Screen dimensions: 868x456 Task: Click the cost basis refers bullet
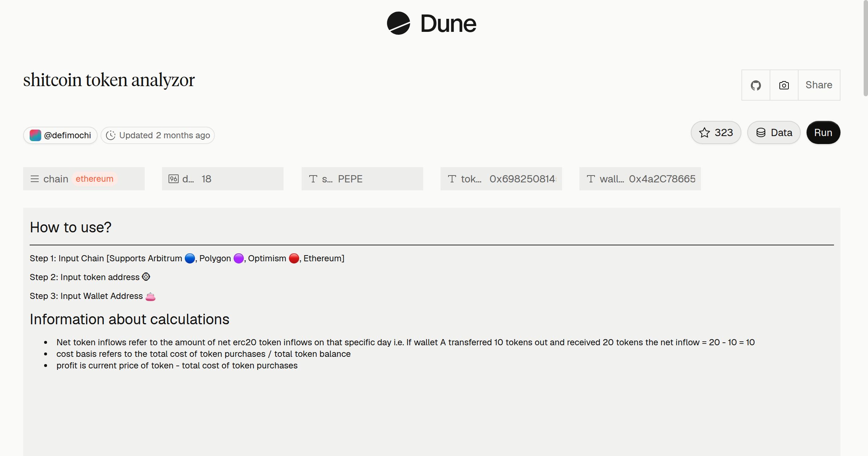204,354
